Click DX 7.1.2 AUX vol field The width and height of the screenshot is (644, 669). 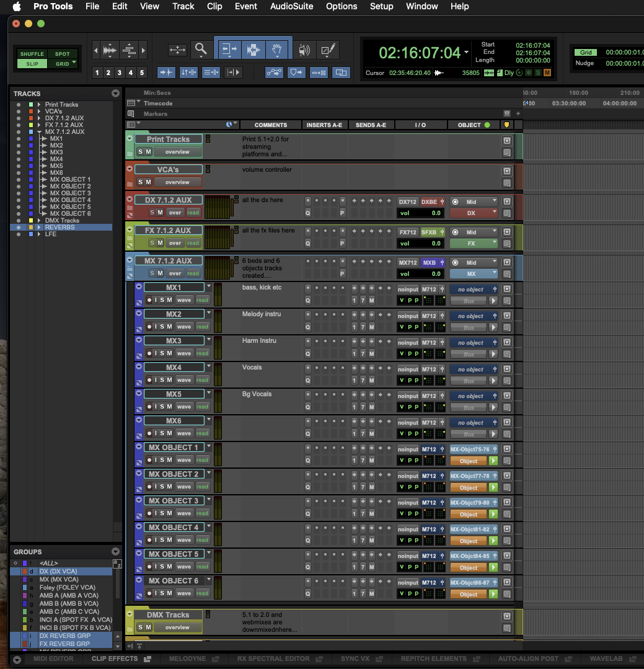tap(420, 213)
